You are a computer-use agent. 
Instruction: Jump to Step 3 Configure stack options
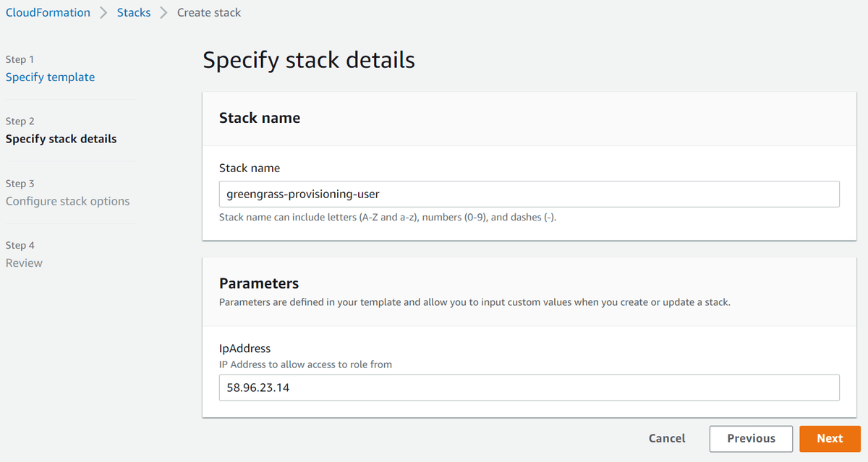pos(67,201)
